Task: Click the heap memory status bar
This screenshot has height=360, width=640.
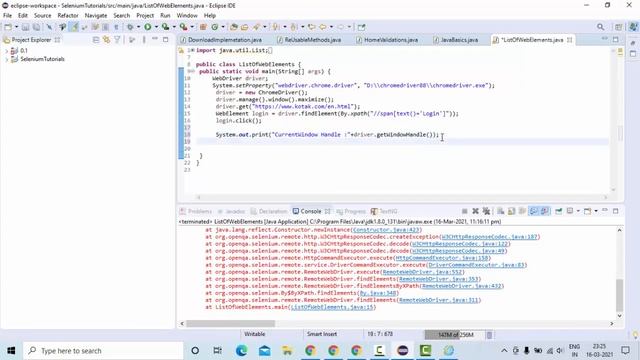Action: (x=455, y=335)
